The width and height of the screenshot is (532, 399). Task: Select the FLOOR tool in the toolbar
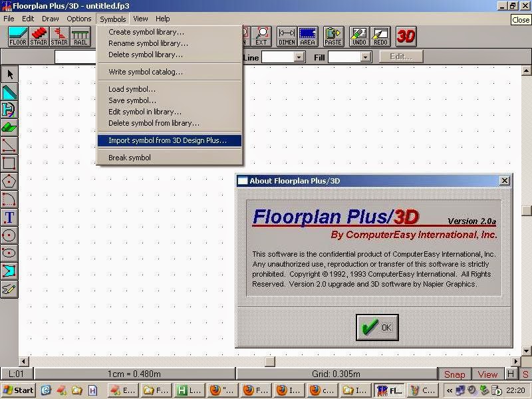(x=18, y=37)
